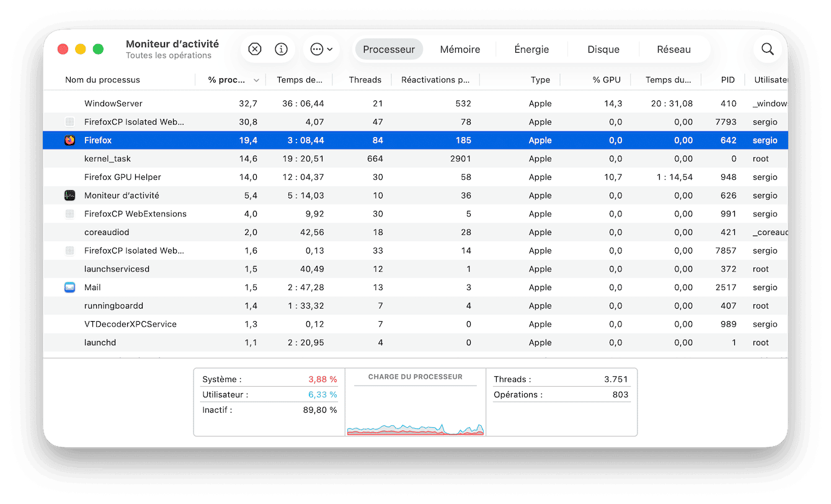Image resolution: width=831 pixels, height=504 pixels.
Task: Sort by Nom du processus column
Action: pos(103,79)
